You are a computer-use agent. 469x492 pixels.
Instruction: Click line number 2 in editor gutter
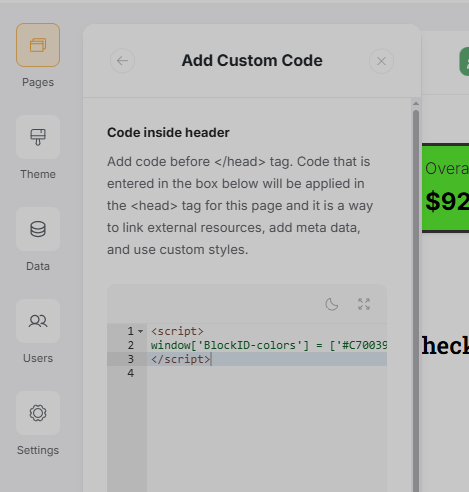131,345
